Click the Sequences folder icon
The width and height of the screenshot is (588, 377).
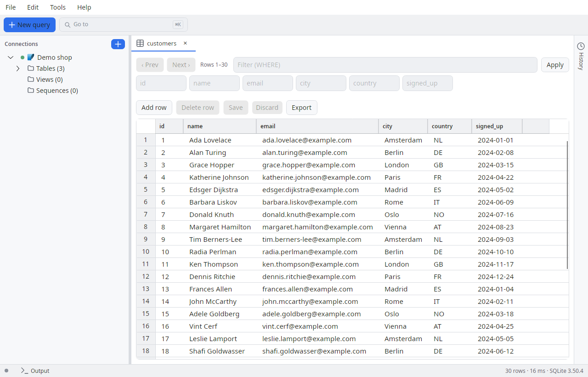[x=31, y=91]
